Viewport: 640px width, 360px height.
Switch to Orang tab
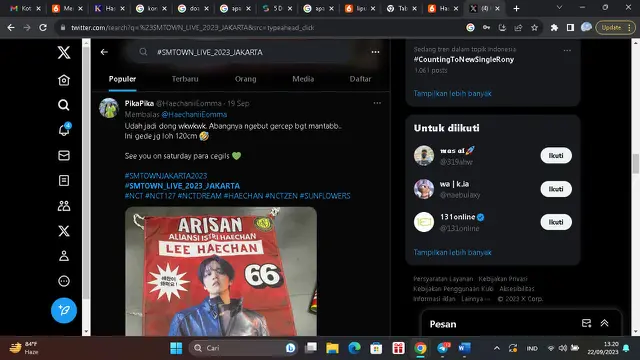245,79
